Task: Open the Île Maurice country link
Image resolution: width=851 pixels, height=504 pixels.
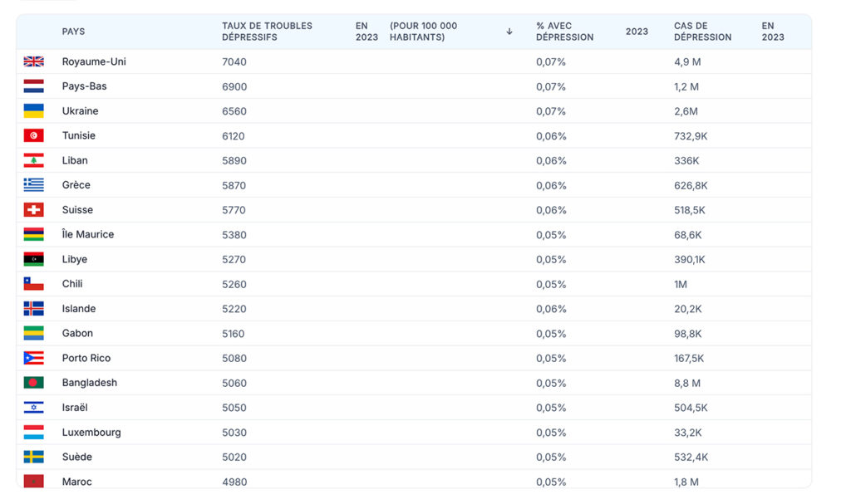Action: 87,235
